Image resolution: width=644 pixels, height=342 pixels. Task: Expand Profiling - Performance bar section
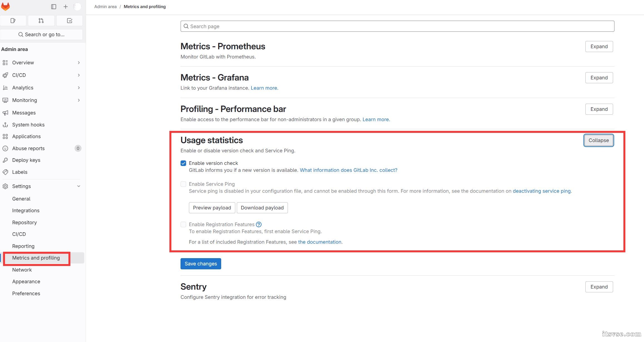[x=599, y=109]
